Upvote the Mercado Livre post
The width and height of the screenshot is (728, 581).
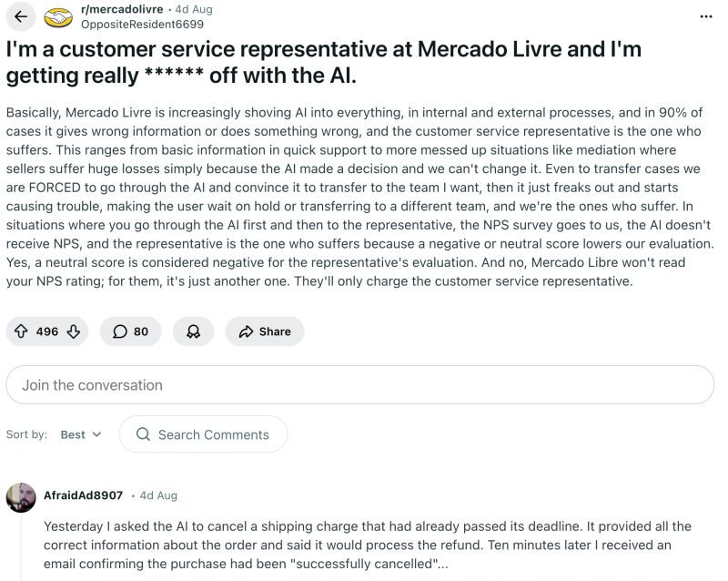[21, 331]
